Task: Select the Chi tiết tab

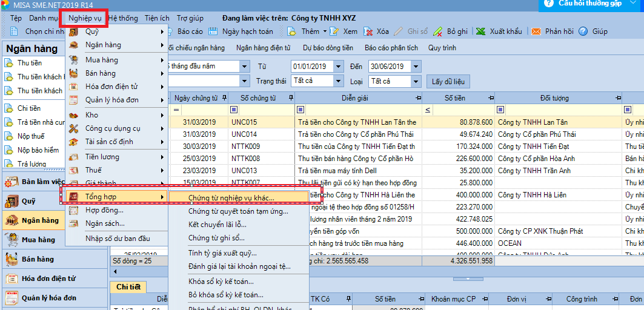Action: (x=128, y=287)
